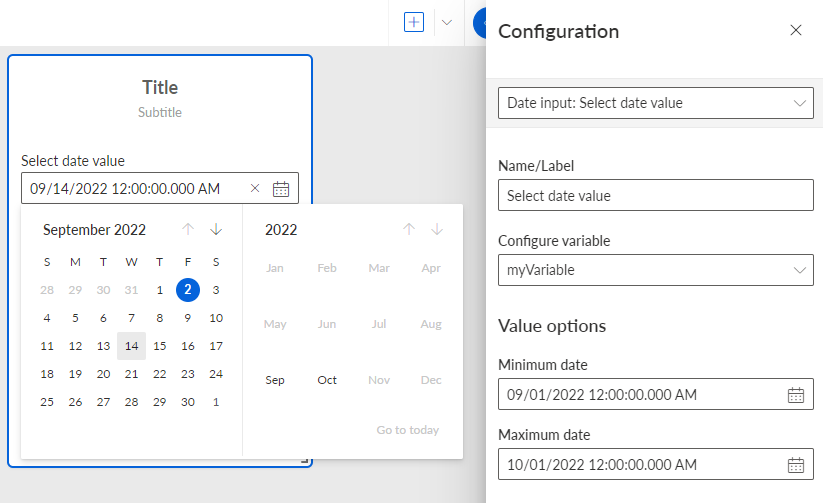Screen dimensions: 823x503
Task: Go to next year arrow
Action: 437,229
